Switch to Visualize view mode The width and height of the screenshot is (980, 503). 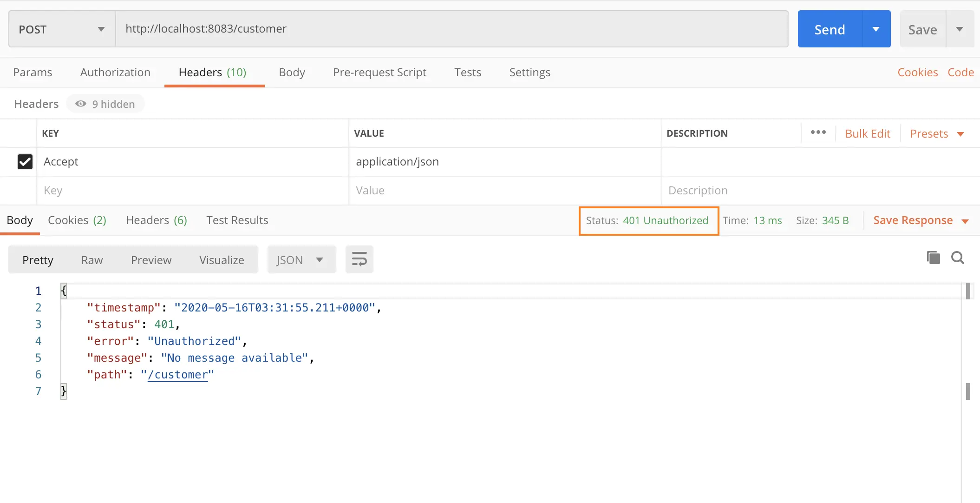pos(222,260)
